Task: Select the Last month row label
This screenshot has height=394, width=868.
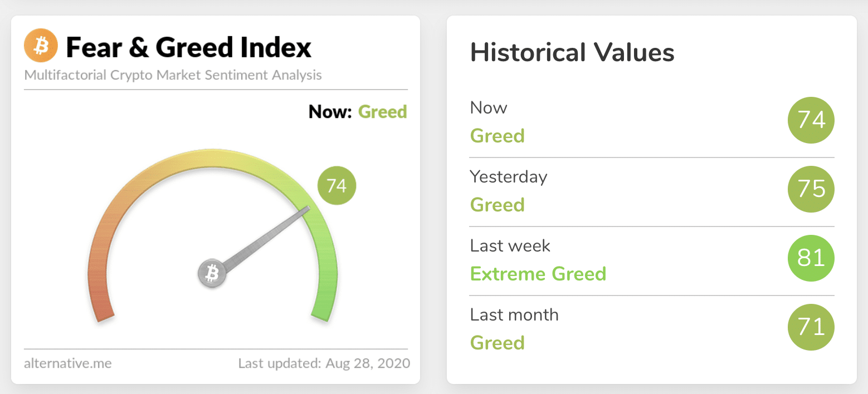Action: click(x=514, y=314)
